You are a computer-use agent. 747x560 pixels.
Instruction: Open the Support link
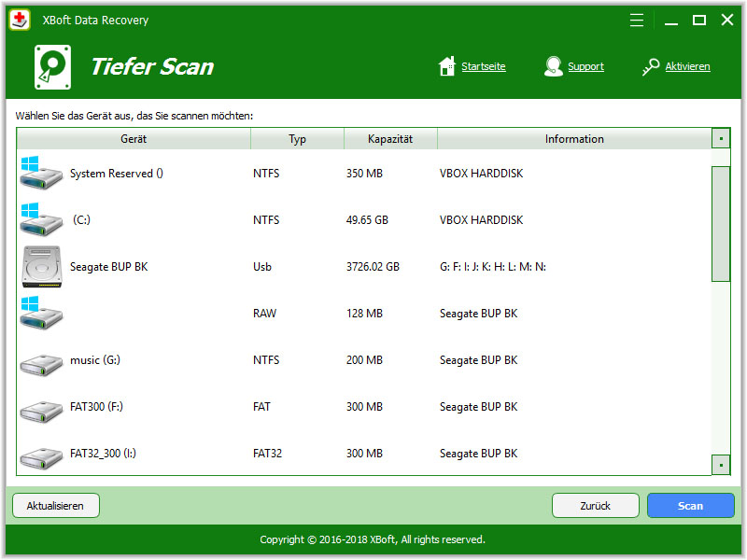(x=585, y=66)
